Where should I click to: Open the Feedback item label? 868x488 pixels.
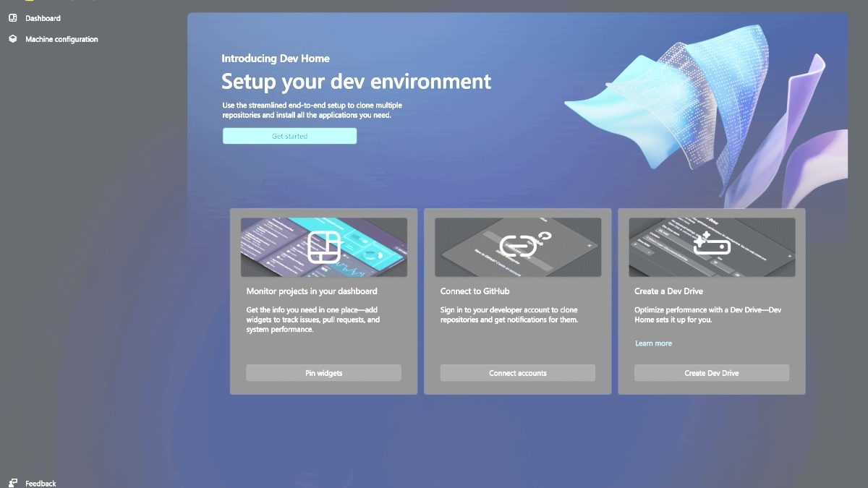click(41, 483)
